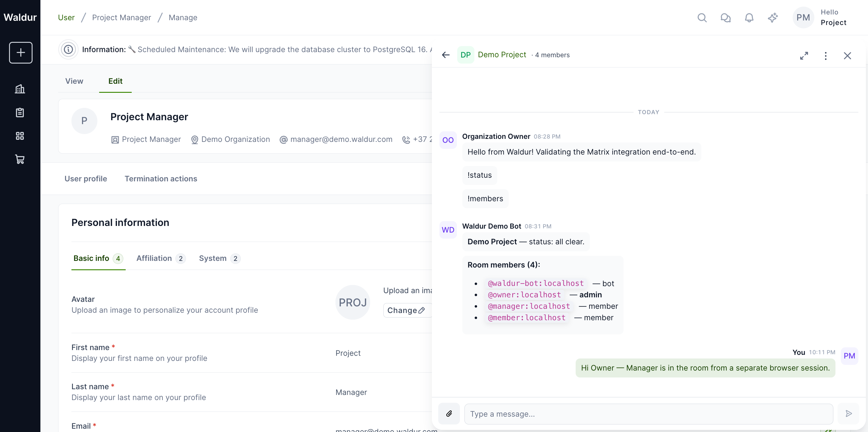Open the chat bubbles icon in header
Screen dimensions: 868x432
click(x=725, y=17)
